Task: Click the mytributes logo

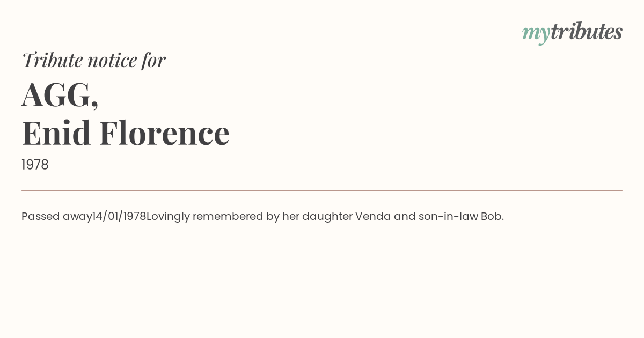Action: click(x=572, y=32)
